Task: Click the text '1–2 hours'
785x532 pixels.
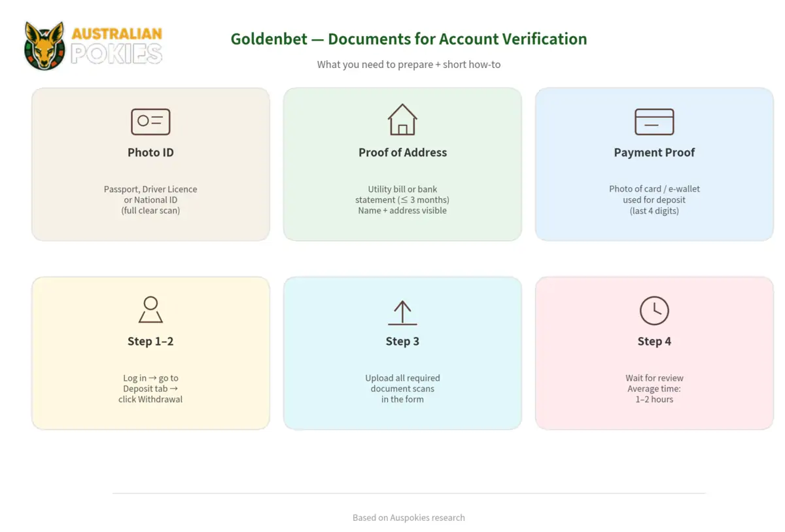Action: (654, 399)
